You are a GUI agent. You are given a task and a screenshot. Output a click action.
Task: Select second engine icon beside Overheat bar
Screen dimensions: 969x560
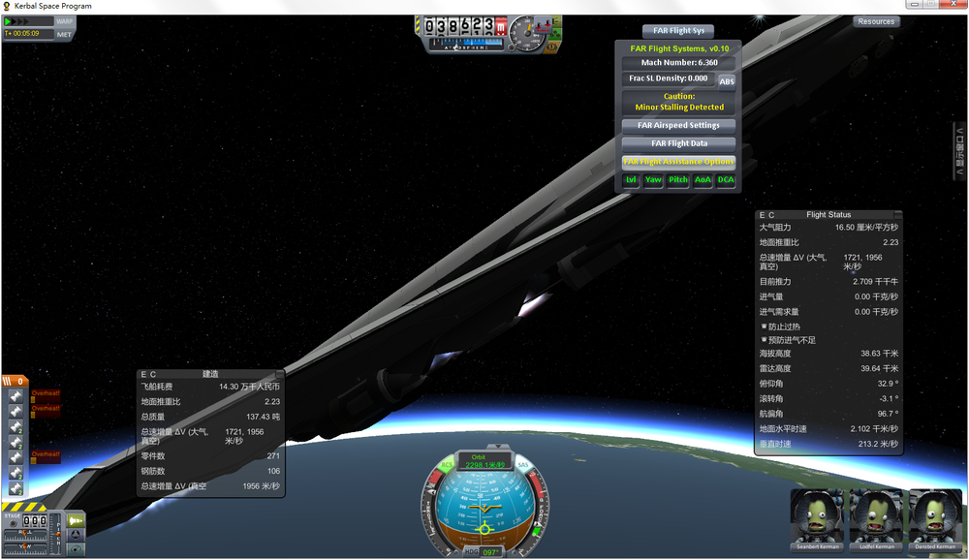coord(16,411)
